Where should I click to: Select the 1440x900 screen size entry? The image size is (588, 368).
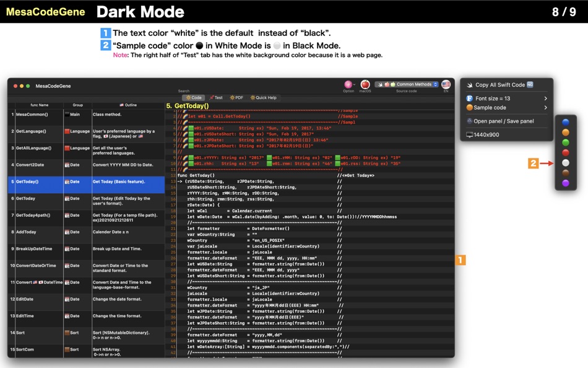[486, 134]
